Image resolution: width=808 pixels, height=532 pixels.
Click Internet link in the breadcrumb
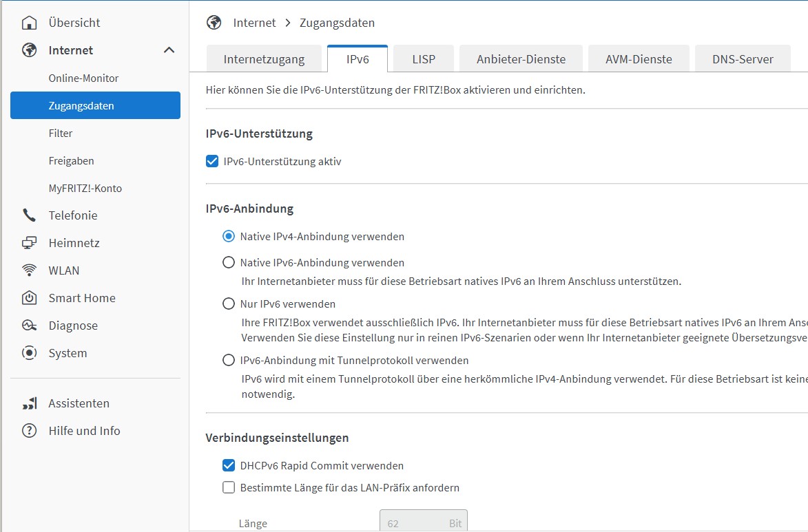[254, 23]
